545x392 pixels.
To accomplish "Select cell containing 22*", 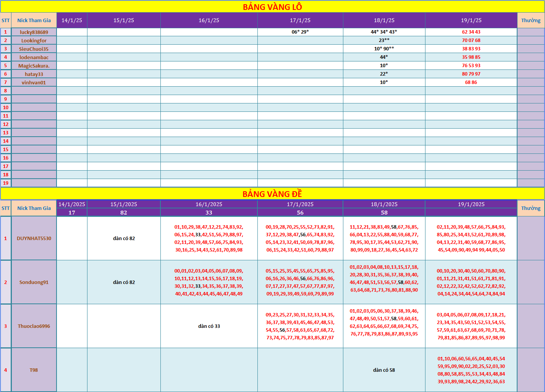I will 384,74.
